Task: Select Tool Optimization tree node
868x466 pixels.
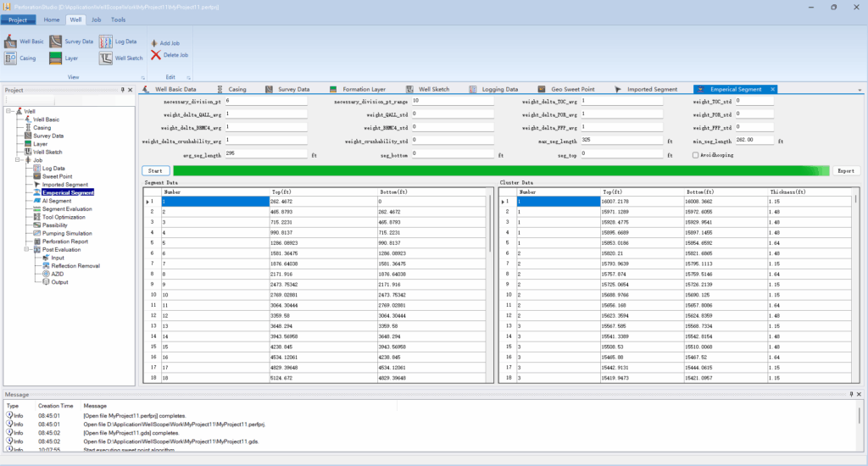Action: point(64,217)
